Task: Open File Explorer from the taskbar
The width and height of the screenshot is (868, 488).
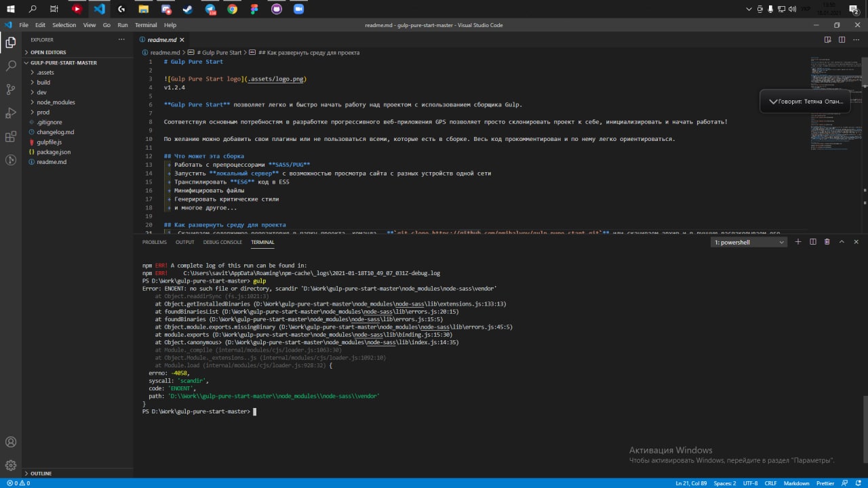Action: coord(144,9)
